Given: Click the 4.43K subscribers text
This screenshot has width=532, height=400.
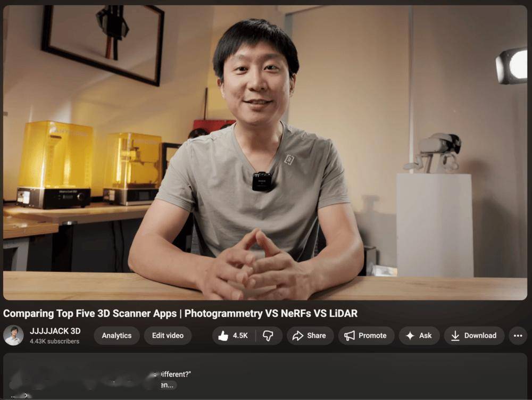Looking at the screenshot, I should pos(54,341).
